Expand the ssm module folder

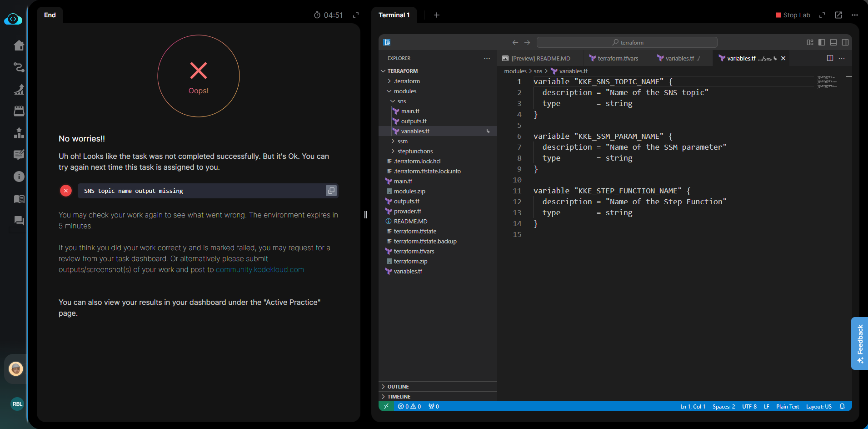[402, 141]
